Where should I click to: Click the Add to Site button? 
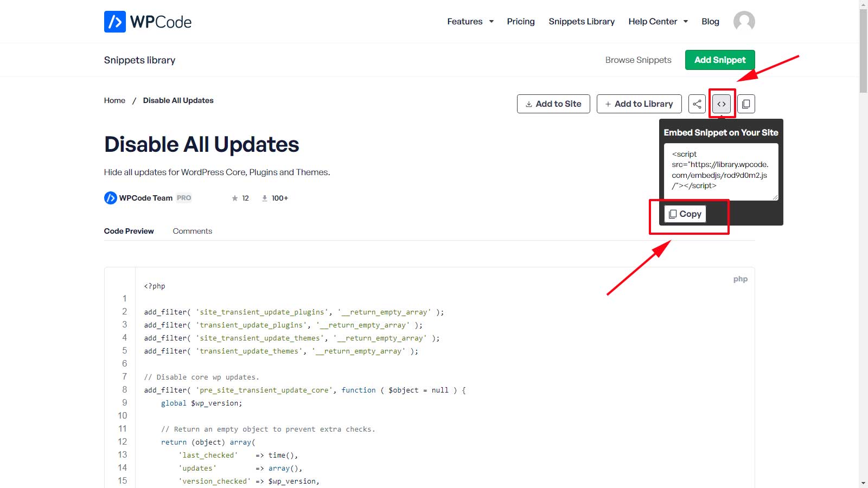(x=553, y=104)
